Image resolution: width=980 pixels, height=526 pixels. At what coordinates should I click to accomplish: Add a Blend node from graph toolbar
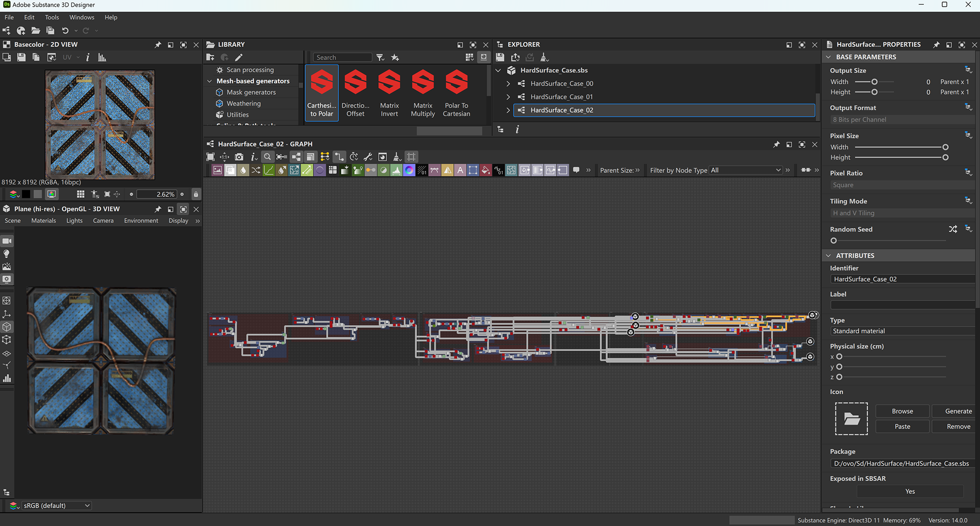coord(231,170)
